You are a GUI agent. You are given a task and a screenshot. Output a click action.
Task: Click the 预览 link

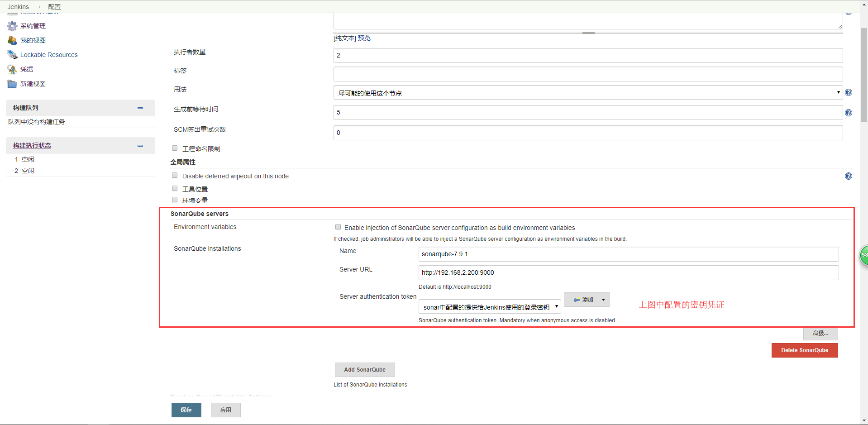pyautogui.click(x=364, y=38)
